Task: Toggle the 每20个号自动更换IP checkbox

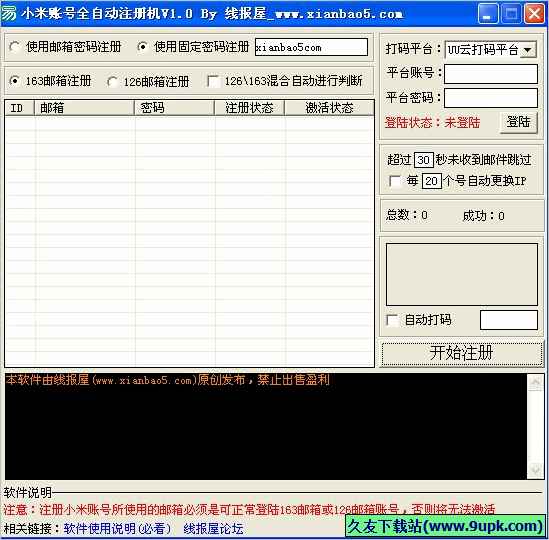Action: tap(395, 181)
